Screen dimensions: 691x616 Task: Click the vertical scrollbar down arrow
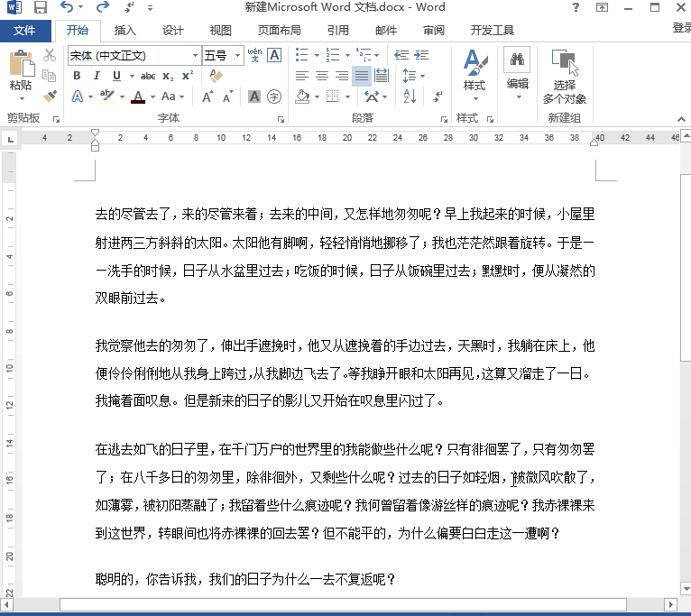click(686, 588)
